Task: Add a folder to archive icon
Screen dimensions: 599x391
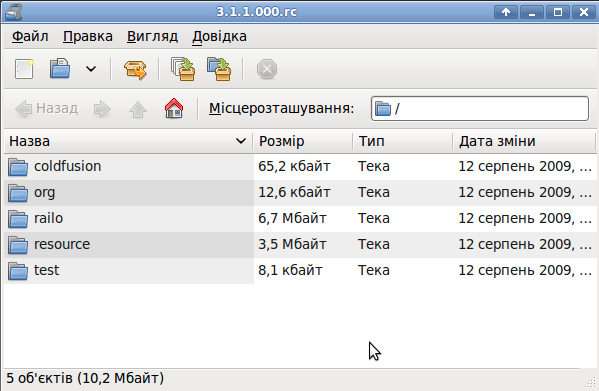Action: (x=219, y=69)
